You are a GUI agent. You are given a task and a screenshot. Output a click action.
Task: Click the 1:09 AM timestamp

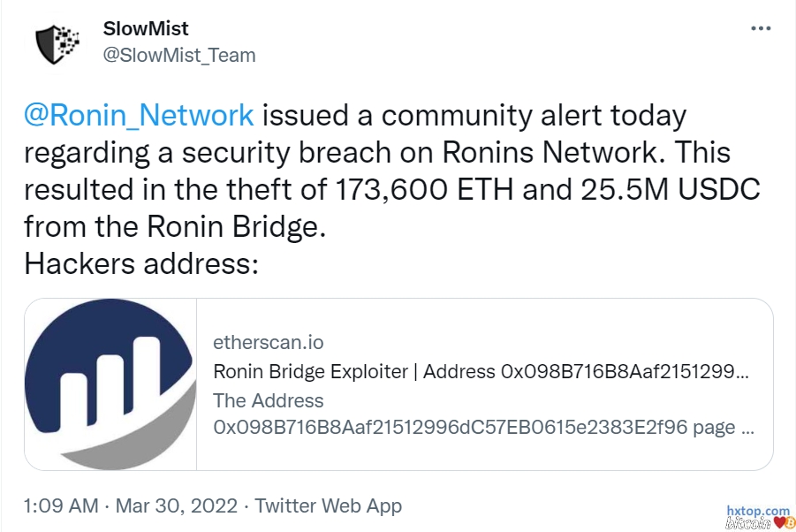61,506
